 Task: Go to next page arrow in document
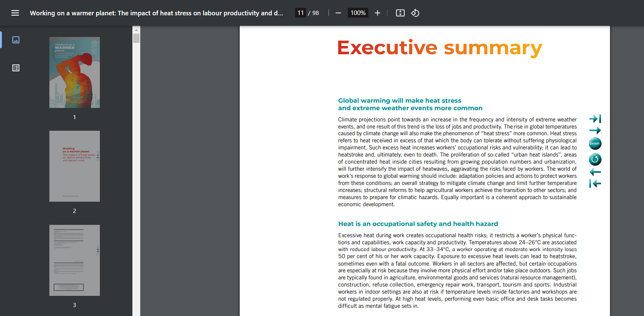(x=595, y=130)
